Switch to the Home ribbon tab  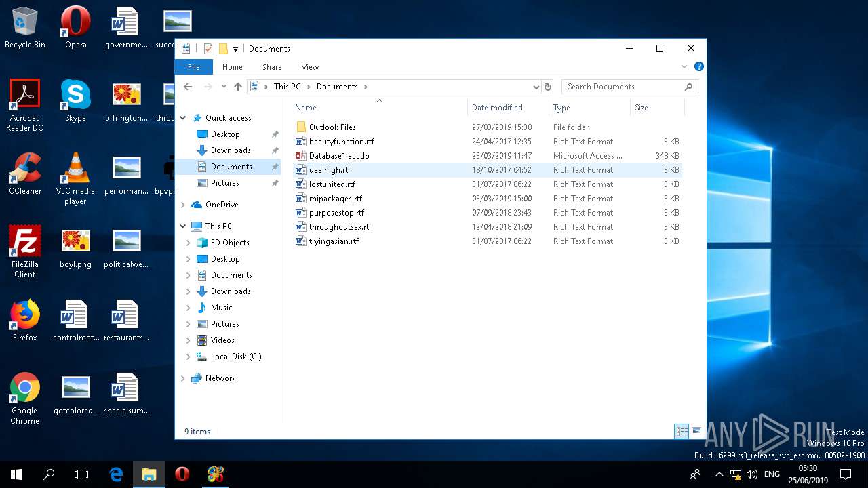tap(233, 67)
